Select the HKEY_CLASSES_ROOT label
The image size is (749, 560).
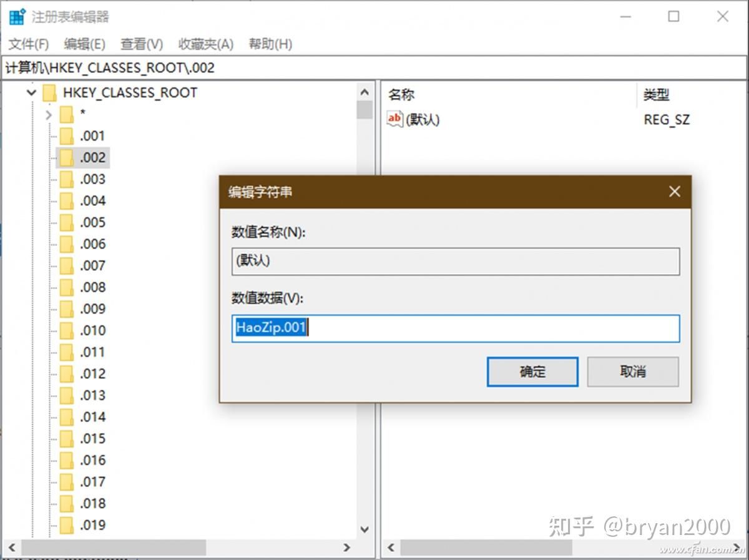(x=130, y=93)
